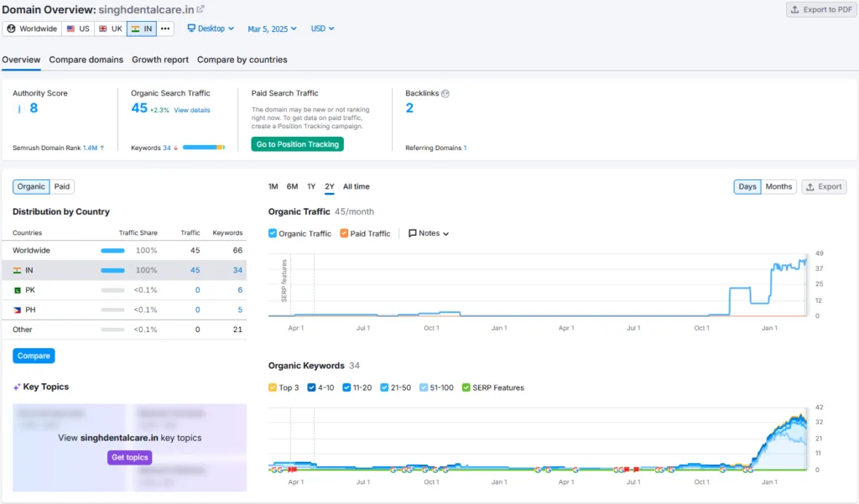
Task: Toggle SERP Features checkbox
Action: point(466,387)
